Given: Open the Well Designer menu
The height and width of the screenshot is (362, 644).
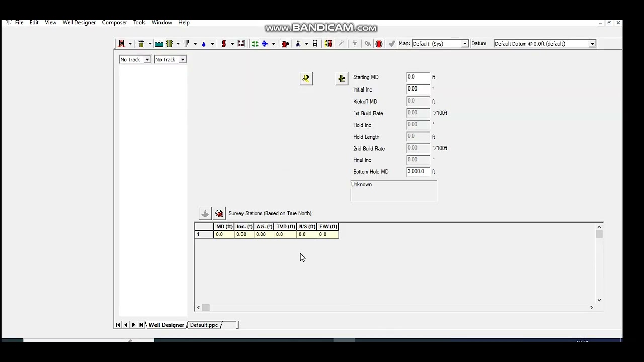Looking at the screenshot, I should click(79, 23).
